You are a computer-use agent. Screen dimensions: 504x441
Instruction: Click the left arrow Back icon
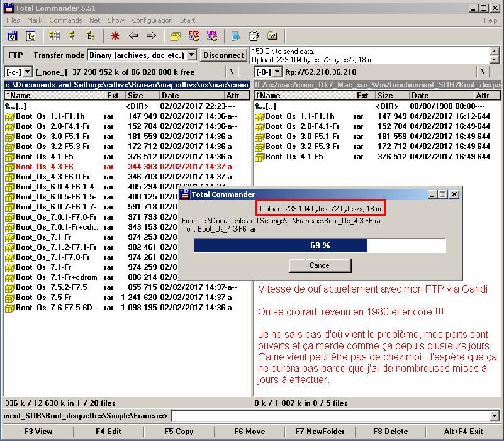coord(133,36)
